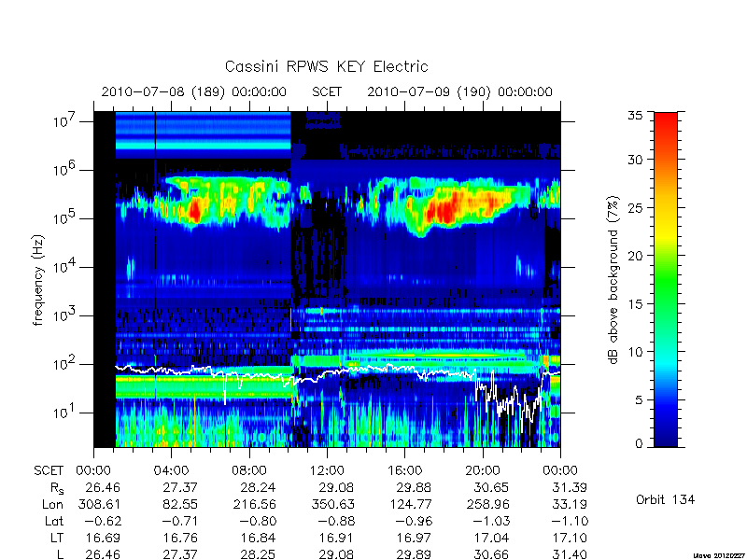The width and height of the screenshot is (747, 560).
Task: Click the Rs value 31.39
Action: [x=569, y=487]
